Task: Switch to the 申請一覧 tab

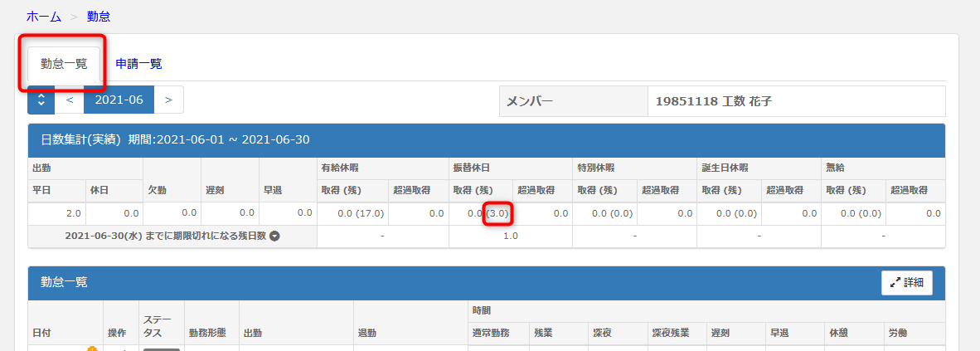Action: pos(138,63)
